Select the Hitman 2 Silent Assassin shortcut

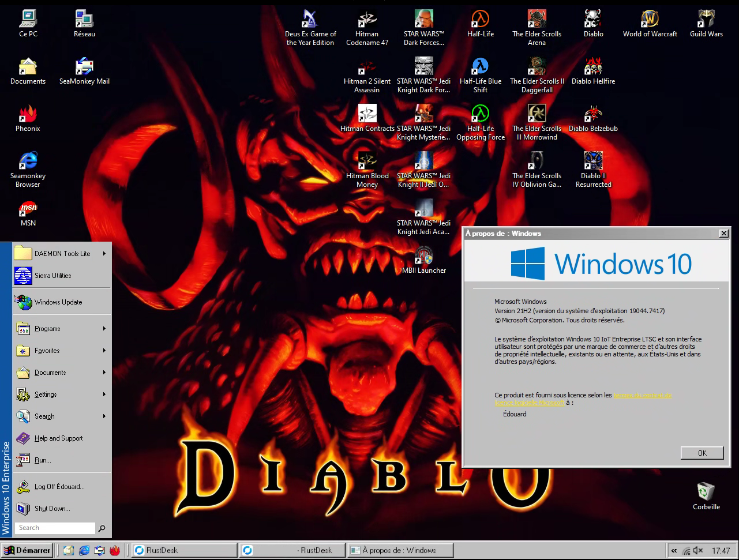367,75
